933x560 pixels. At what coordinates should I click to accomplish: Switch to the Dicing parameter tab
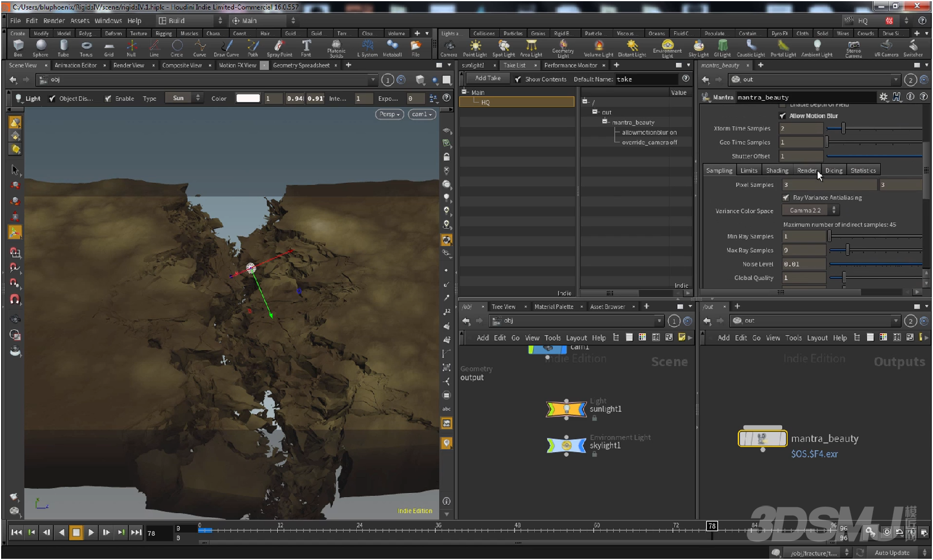833,170
